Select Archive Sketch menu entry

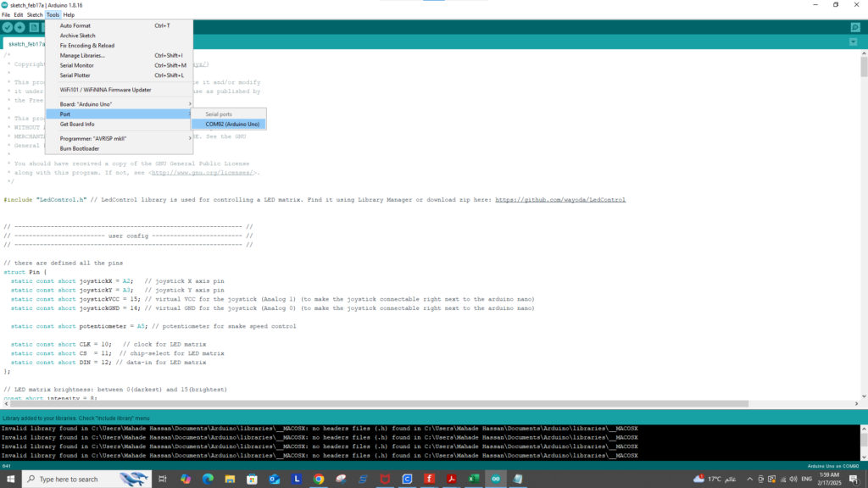[x=119, y=36]
